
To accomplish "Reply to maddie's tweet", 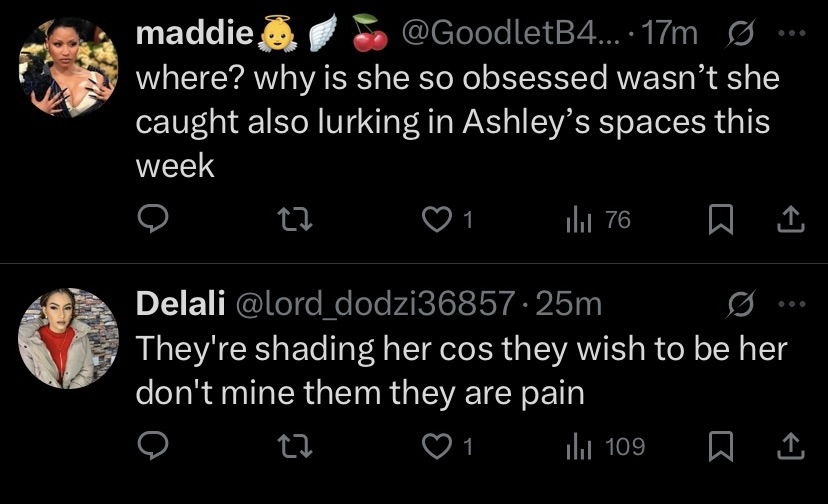I will click(153, 219).
